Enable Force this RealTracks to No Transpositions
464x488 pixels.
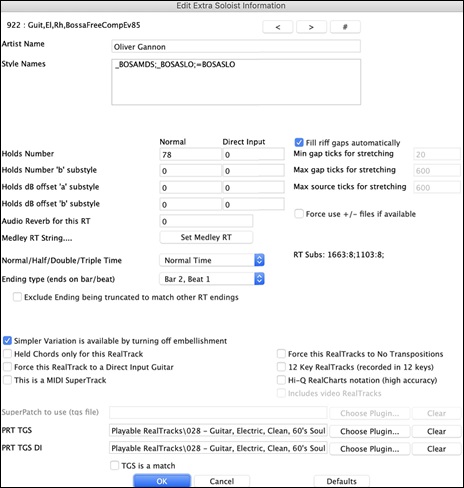281,354
